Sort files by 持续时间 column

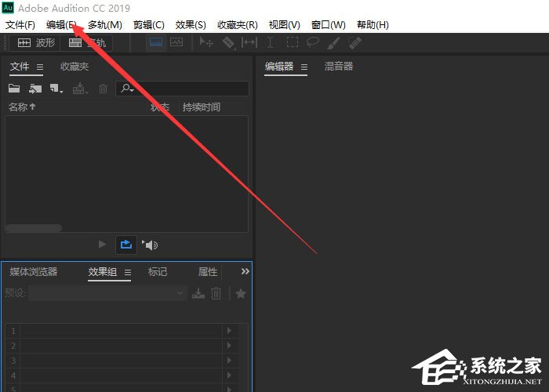[x=202, y=107]
